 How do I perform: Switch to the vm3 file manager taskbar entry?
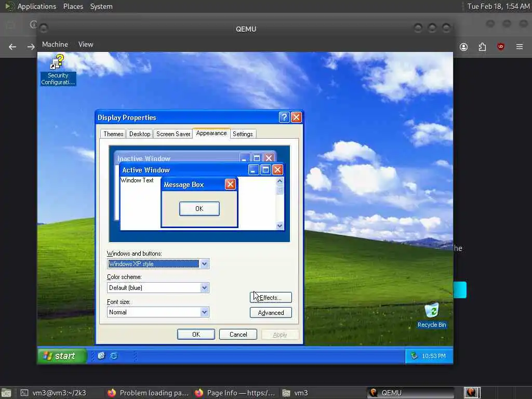[295, 393]
